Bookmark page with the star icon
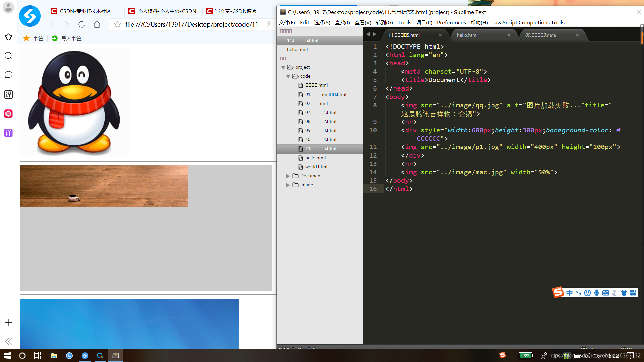Screen dimensions: 644x362 117,24
